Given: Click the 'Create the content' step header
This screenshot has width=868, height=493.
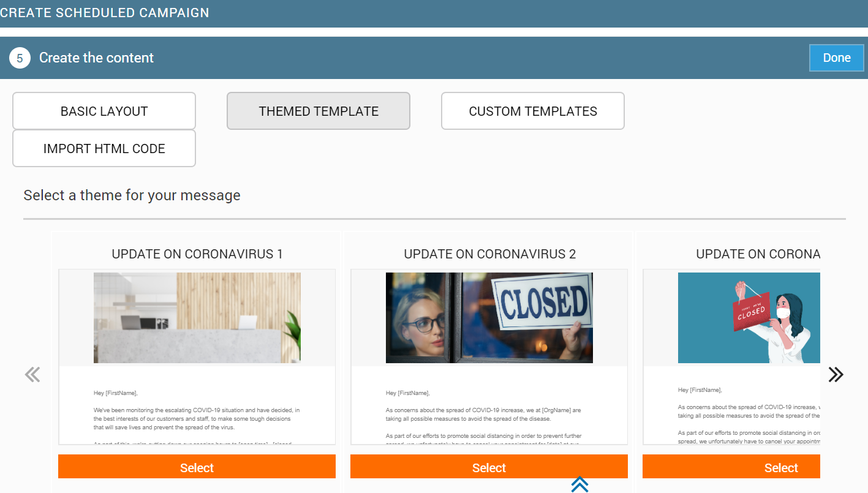Looking at the screenshot, I should (x=96, y=58).
